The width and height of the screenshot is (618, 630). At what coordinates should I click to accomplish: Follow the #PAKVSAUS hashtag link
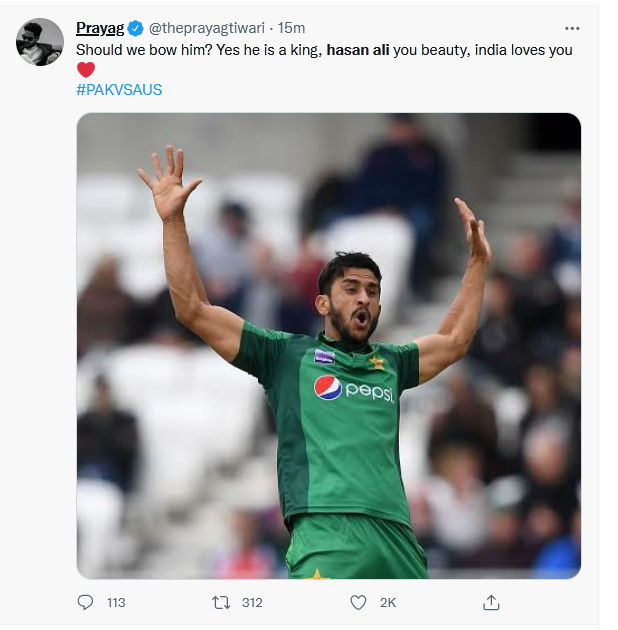tap(119, 90)
